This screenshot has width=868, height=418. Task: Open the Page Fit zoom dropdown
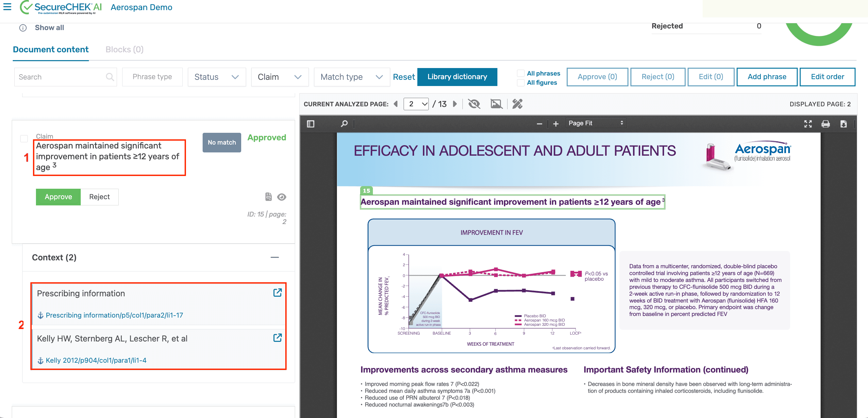point(596,123)
